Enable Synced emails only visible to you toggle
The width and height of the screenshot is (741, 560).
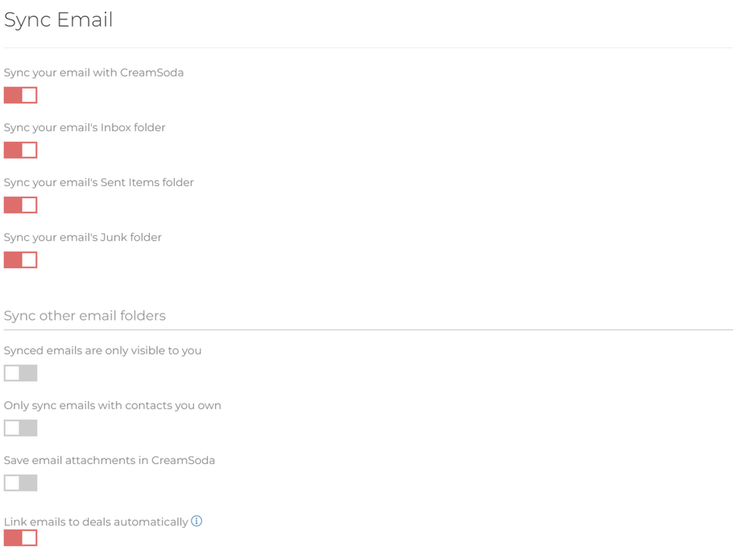21,373
